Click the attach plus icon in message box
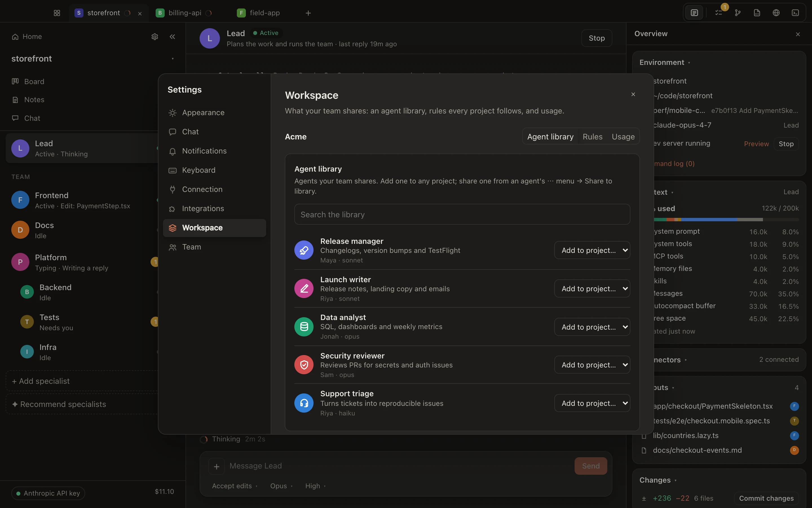 point(217,466)
